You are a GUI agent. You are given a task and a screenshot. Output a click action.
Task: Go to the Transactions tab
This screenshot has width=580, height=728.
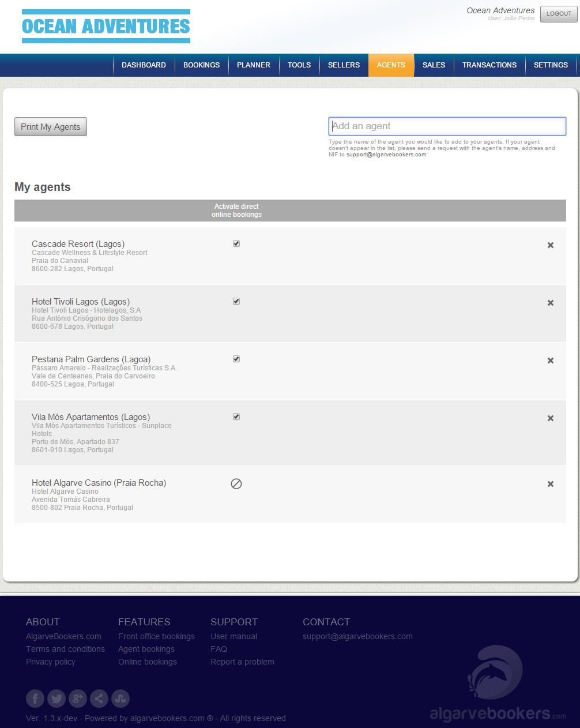(489, 65)
